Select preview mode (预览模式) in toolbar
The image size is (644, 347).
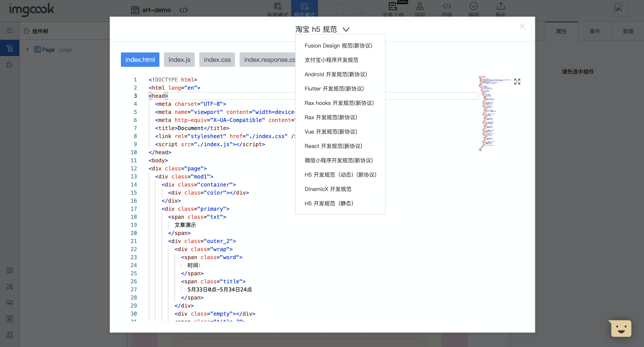coord(304,9)
